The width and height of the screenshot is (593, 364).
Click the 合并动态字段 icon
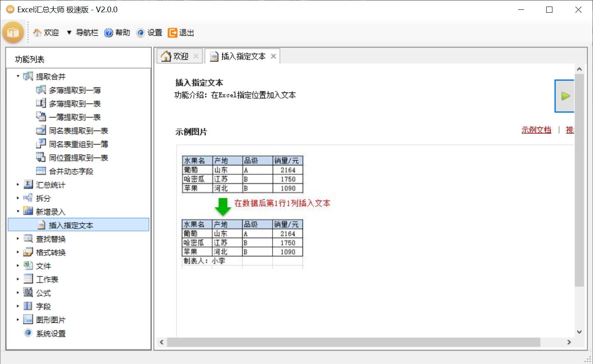tap(41, 171)
